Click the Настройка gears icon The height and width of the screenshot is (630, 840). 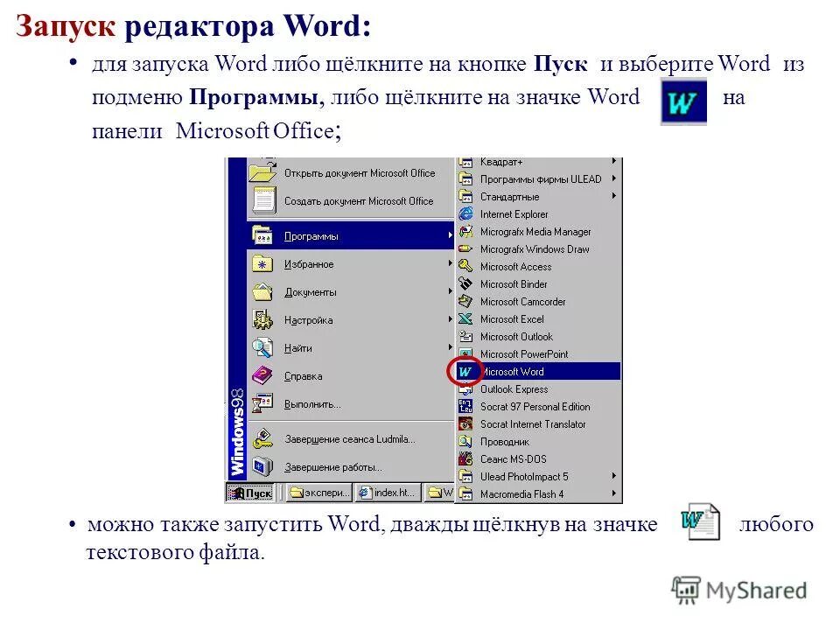tap(262, 320)
